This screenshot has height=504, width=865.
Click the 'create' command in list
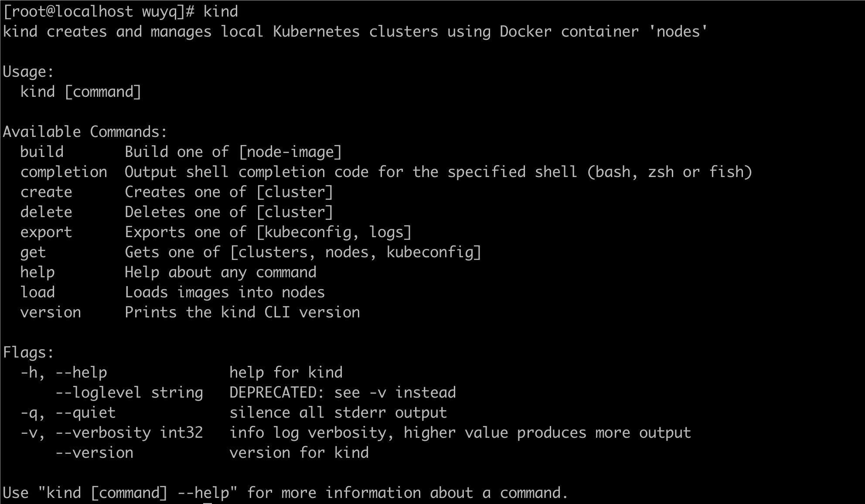tap(46, 192)
